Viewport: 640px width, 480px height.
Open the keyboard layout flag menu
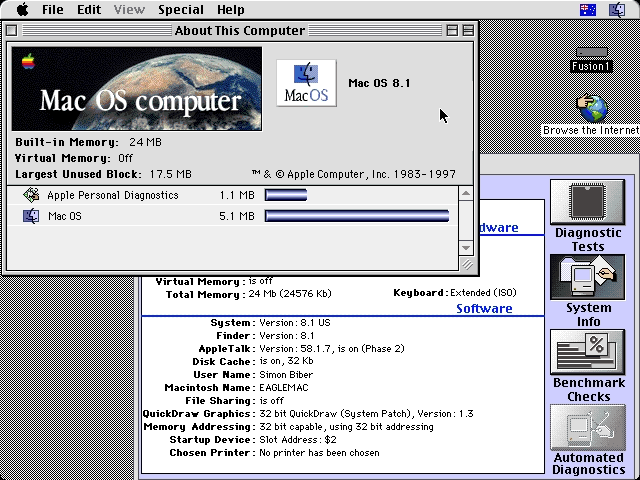(x=590, y=9)
